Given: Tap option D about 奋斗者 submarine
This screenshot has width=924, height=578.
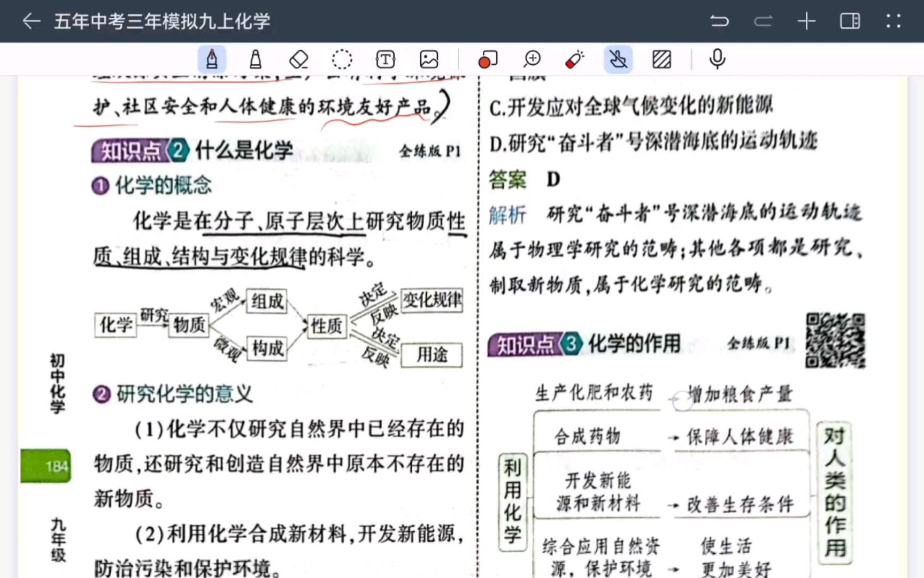Looking at the screenshot, I should coord(653,142).
